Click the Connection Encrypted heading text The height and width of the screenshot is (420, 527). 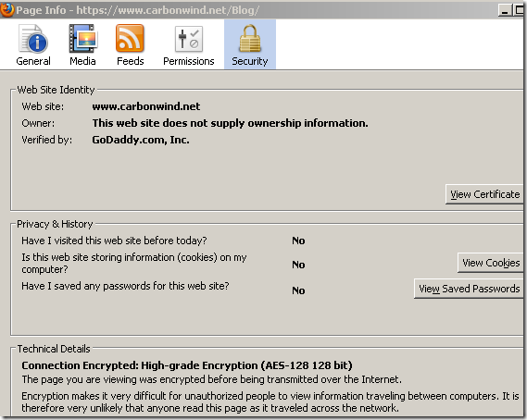[187, 365]
